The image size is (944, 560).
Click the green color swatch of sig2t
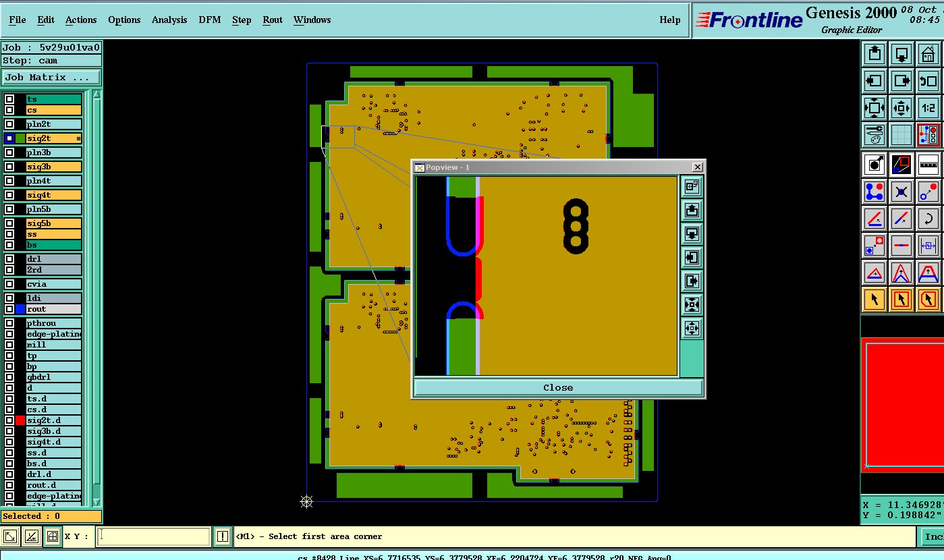click(20, 138)
